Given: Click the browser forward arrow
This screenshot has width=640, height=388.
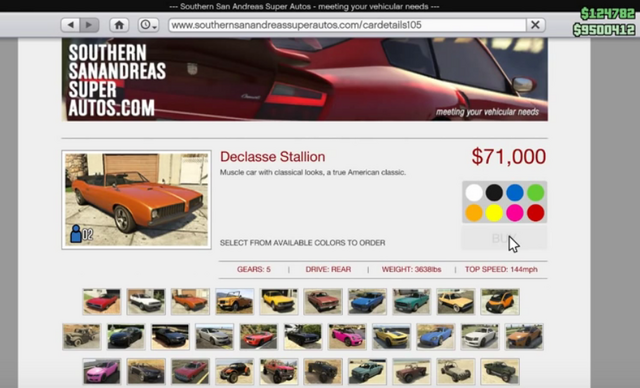Looking at the screenshot, I should [90, 25].
